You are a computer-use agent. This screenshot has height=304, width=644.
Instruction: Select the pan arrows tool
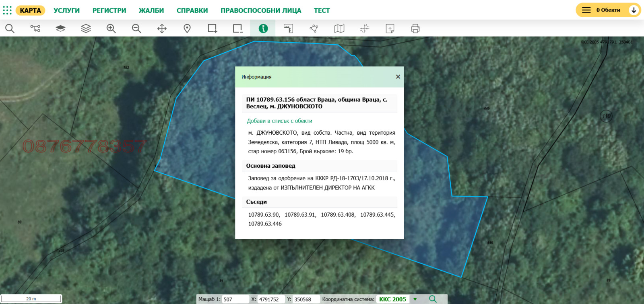162,29
